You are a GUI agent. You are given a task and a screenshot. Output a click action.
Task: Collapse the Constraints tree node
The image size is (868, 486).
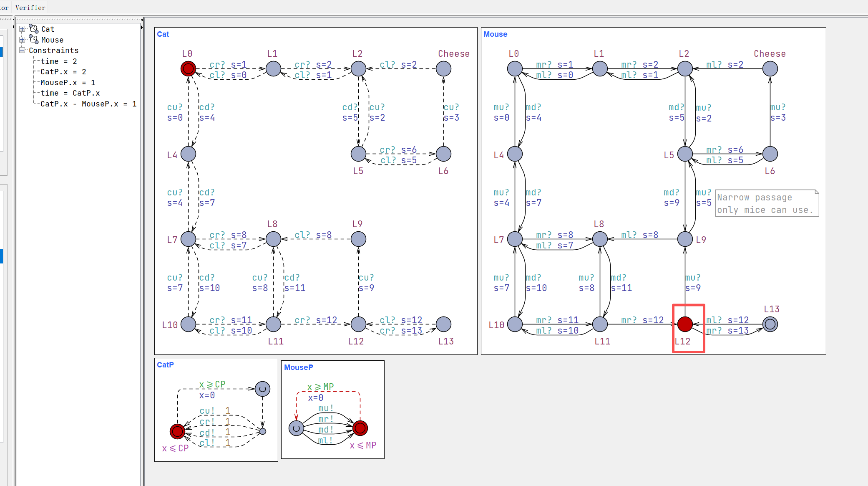pos(22,50)
